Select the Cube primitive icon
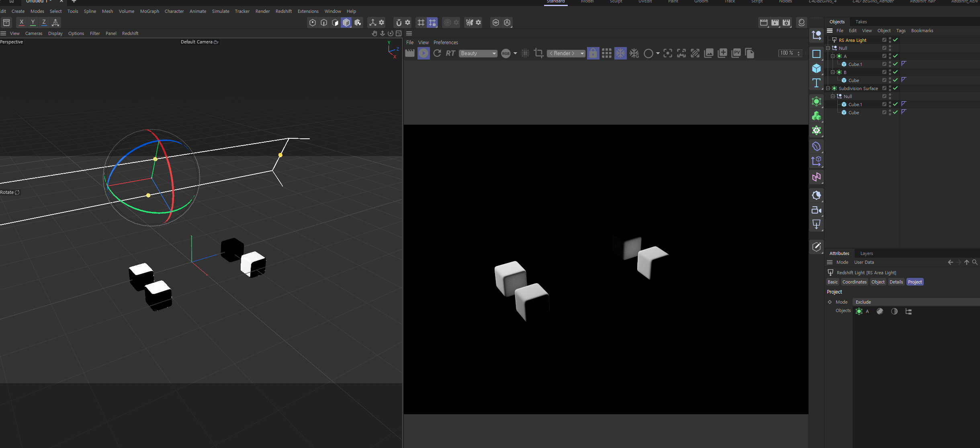 (816, 68)
